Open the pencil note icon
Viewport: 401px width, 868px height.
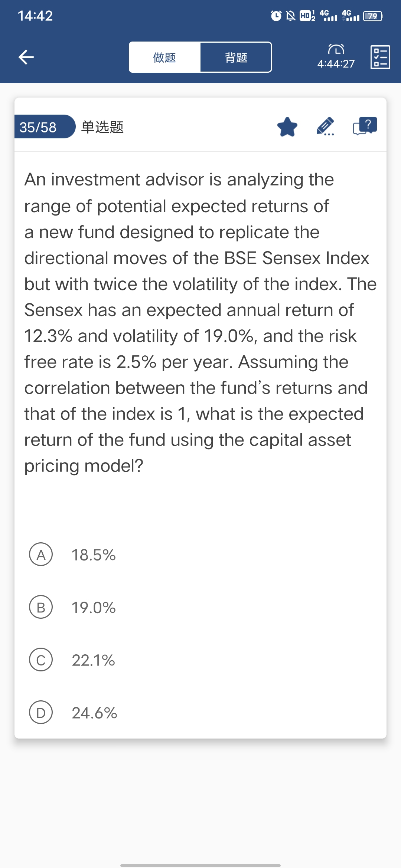coord(325,127)
